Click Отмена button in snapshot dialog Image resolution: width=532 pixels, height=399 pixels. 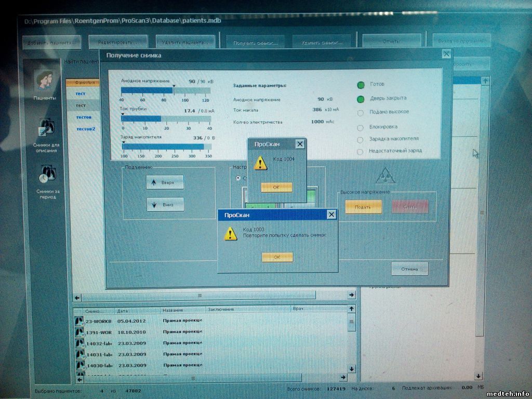coord(409,269)
